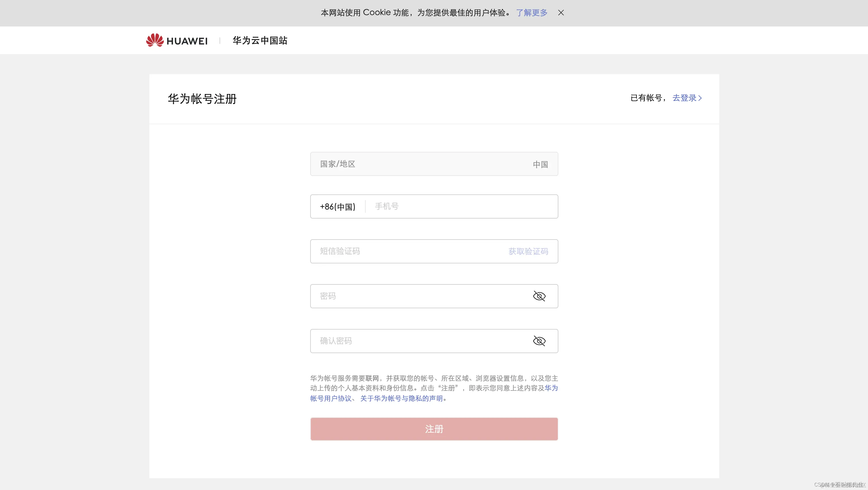Click the 注册 registration button
Viewport: 868px width, 490px height.
point(434,429)
